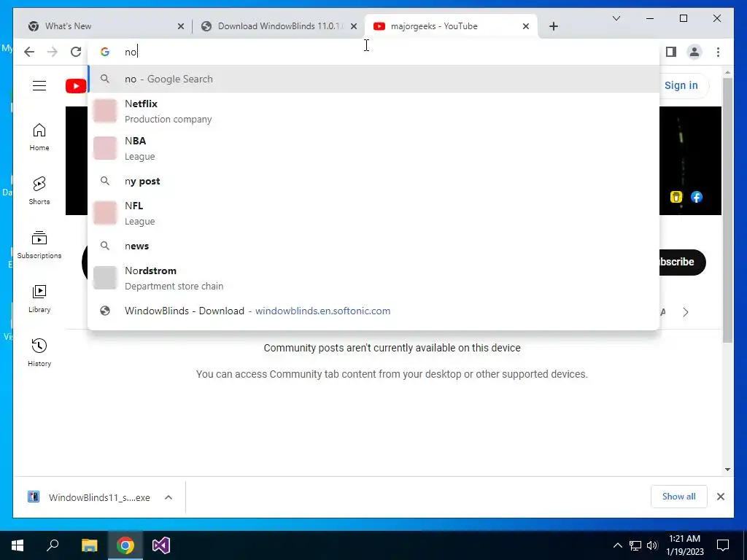Screen dimensions: 747x560
Task: Click the Subscribe button
Action: 682,262
